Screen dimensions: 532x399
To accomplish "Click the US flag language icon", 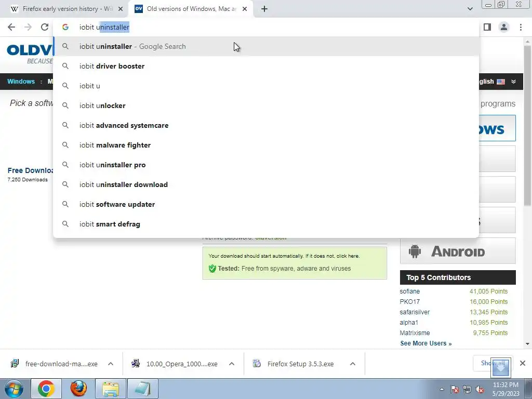I will point(501,82).
